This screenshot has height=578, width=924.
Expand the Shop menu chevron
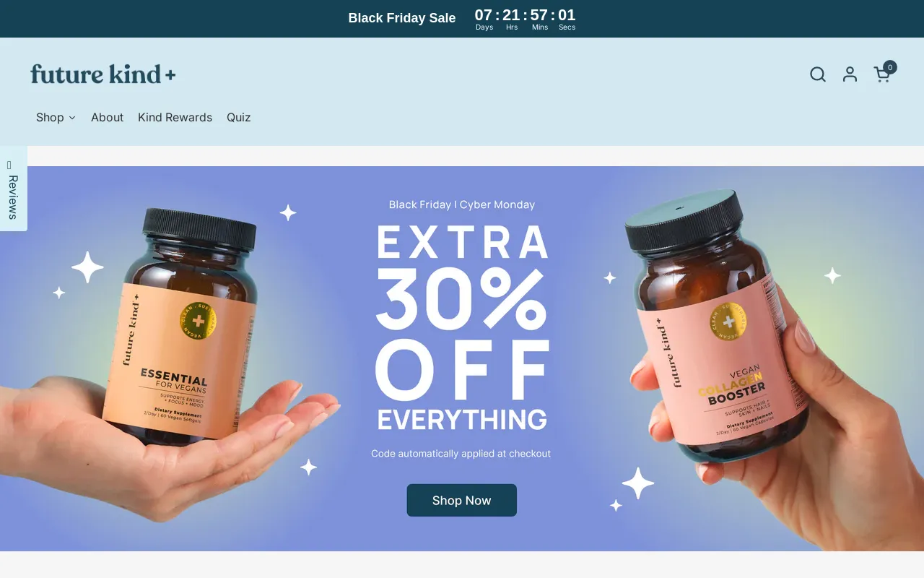pyautogui.click(x=72, y=118)
